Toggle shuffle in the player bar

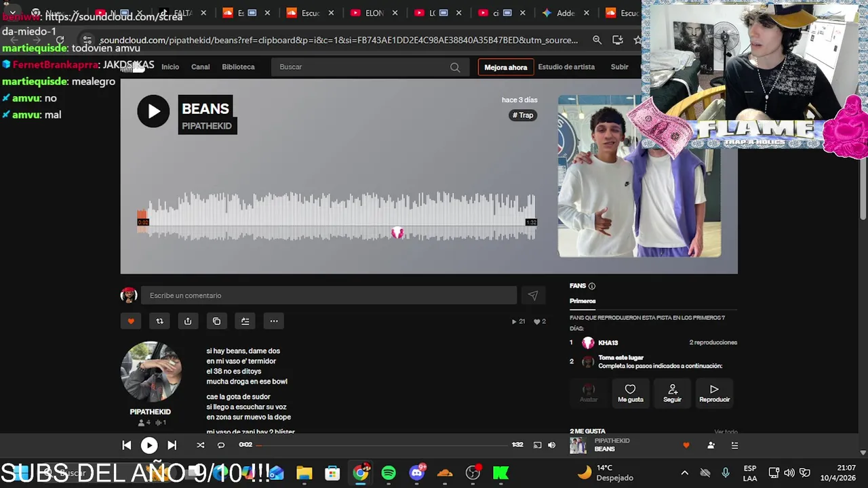pos(200,445)
